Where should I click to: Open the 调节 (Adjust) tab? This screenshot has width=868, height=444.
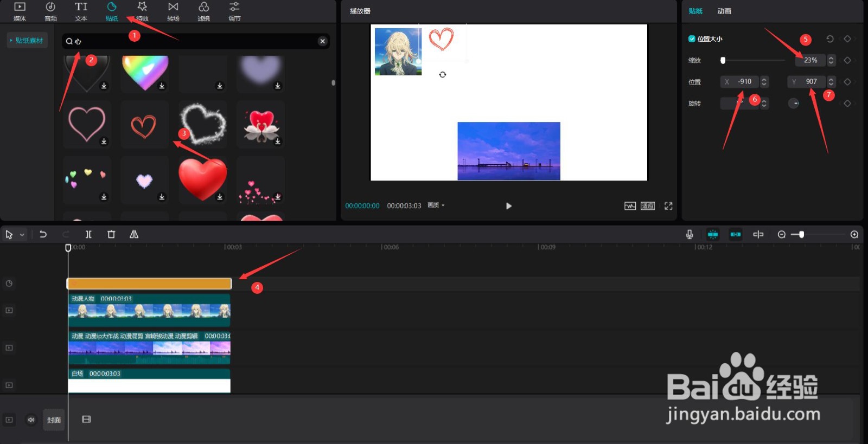234,11
